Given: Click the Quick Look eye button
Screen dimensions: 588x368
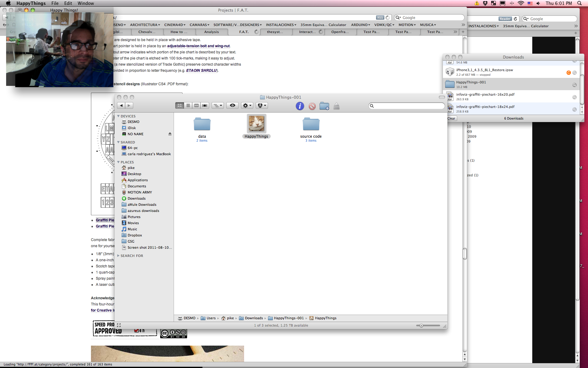Looking at the screenshot, I should 232,105.
